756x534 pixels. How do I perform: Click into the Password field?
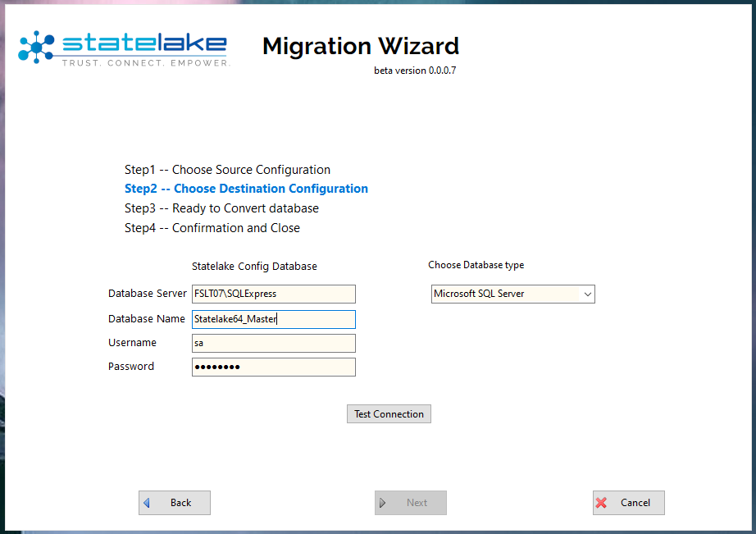click(274, 367)
